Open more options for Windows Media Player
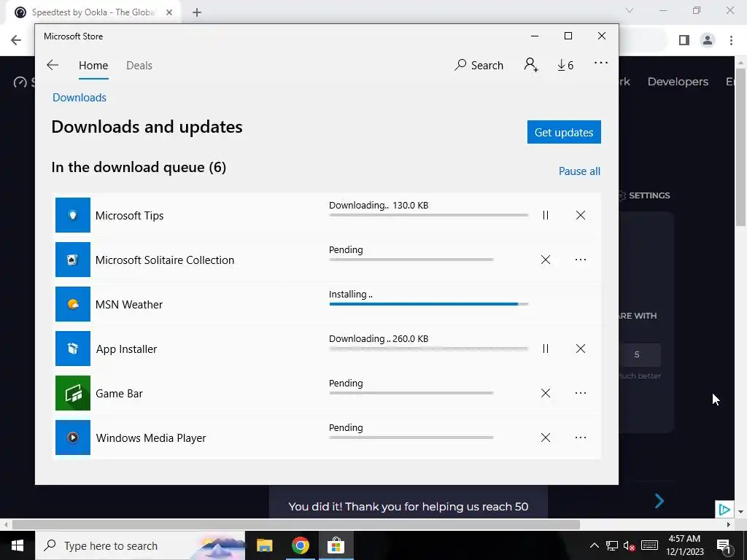Screen dimensions: 747x560 580,437
